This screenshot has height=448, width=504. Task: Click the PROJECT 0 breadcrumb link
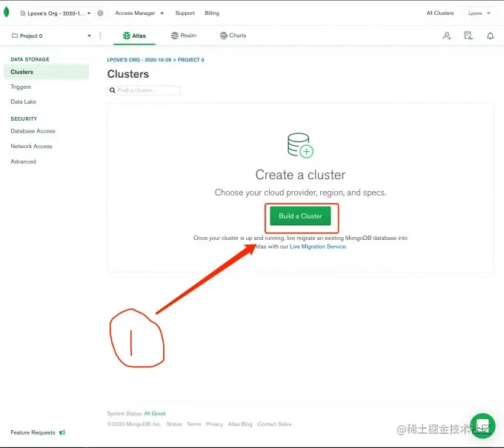click(191, 60)
